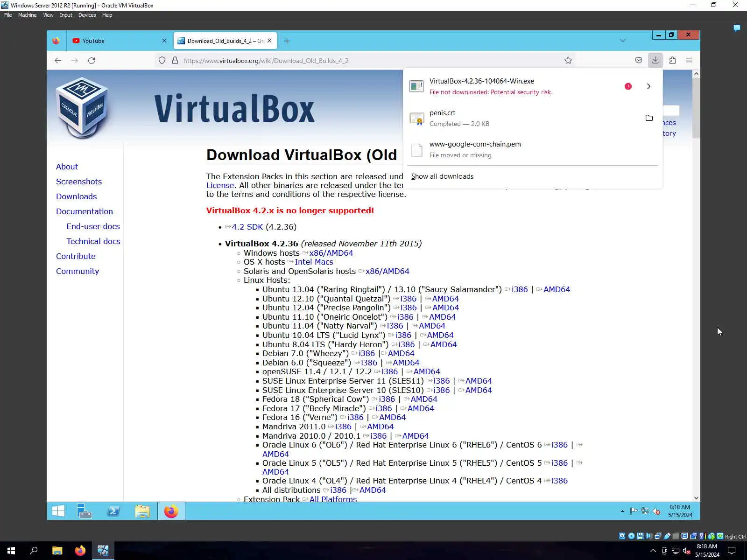Click VirtualBox floppy disk status indicator
The width and height of the screenshot is (747, 560).
point(640,536)
